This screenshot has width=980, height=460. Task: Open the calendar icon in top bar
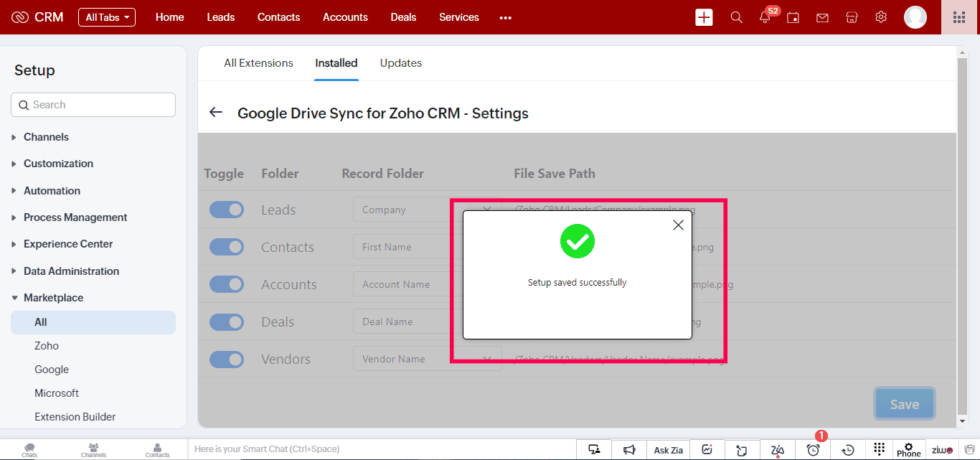(793, 17)
